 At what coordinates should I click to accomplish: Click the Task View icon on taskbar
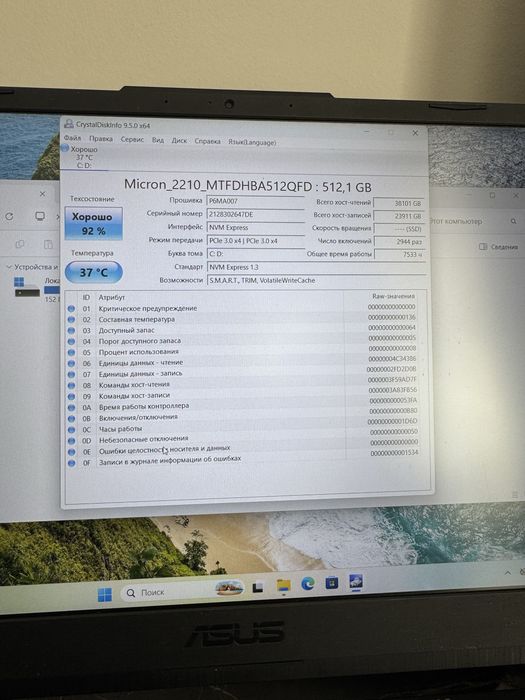[258, 588]
